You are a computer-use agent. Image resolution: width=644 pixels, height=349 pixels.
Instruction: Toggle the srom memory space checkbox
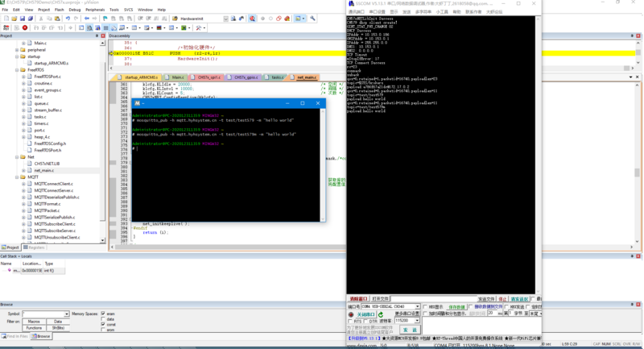click(103, 330)
